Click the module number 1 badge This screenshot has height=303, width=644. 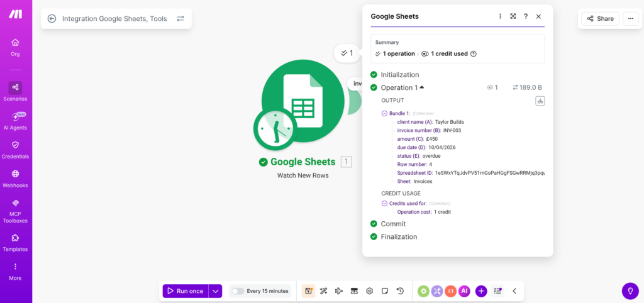(347, 162)
